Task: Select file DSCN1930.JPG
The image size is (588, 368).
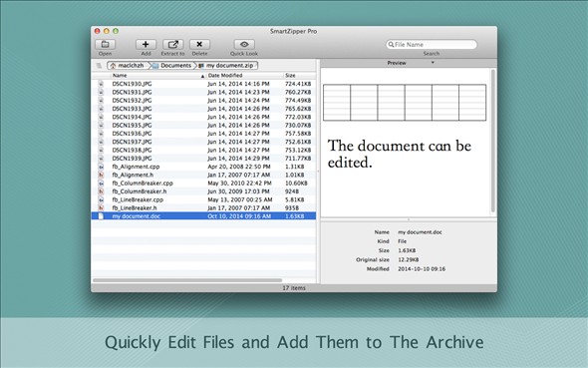Action: pyautogui.click(x=203, y=84)
